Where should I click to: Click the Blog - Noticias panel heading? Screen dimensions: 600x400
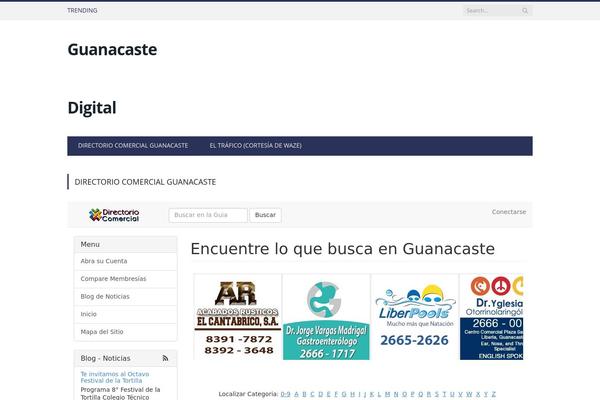click(105, 358)
